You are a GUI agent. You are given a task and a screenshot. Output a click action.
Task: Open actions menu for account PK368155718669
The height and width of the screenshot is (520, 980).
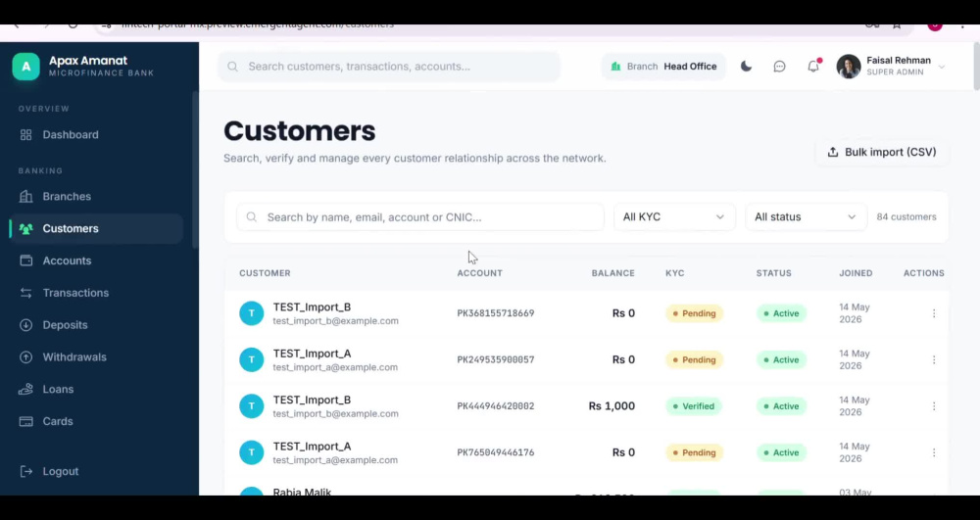click(934, 313)
